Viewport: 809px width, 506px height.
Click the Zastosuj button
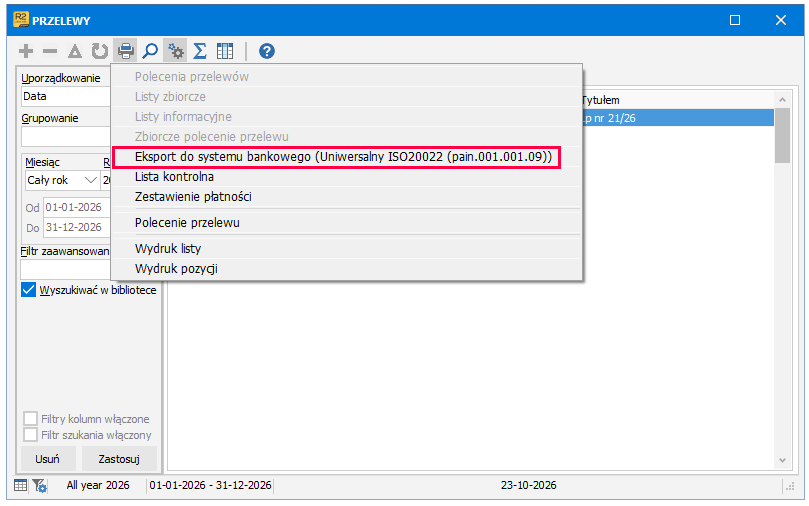click(x=119, y=459)
